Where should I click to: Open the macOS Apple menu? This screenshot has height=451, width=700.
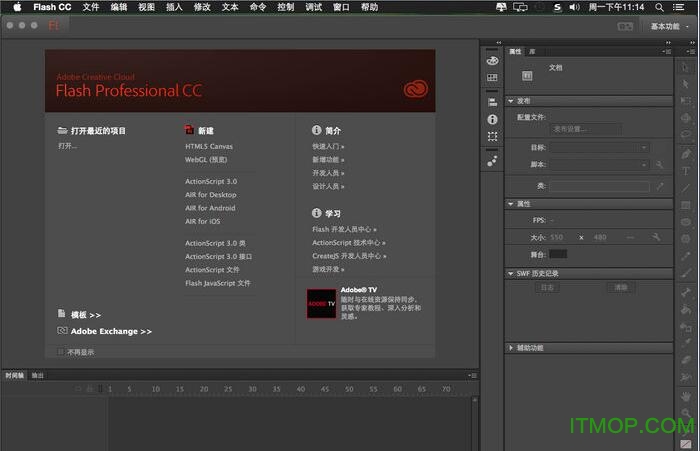(x=17, y=7)
